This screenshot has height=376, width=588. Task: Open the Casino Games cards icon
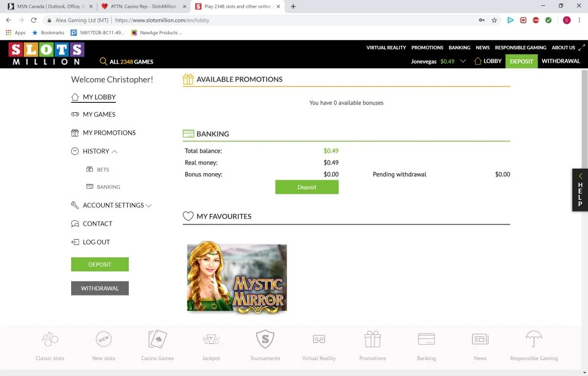coord(158,339)
